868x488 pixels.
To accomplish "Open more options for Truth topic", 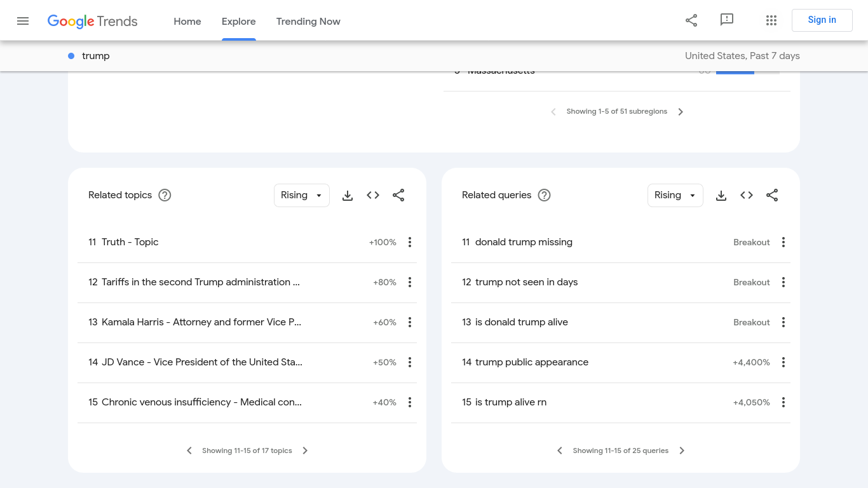I will [410, 242].
